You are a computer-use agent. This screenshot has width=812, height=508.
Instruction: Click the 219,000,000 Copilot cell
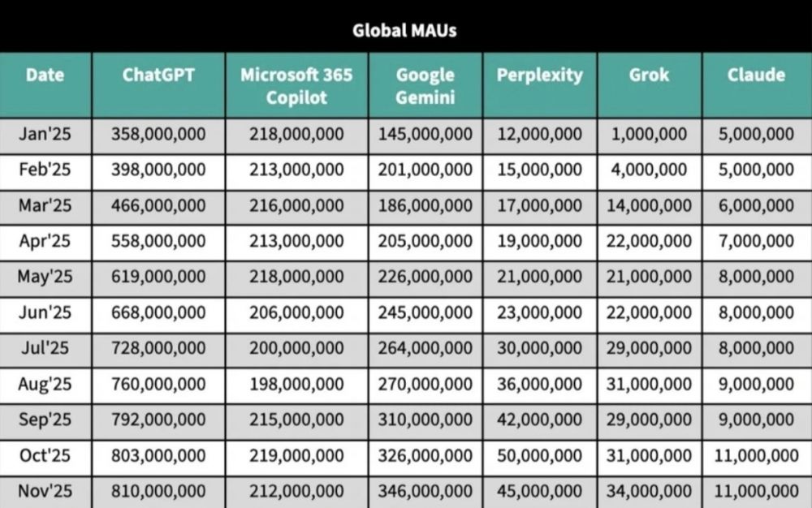296,455
